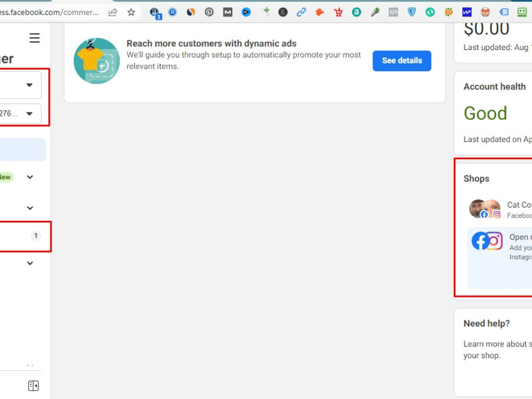Viewport: 532px width, 399px height.
Task: Open the orange fox-head extension
Action: tap(320, 12)
